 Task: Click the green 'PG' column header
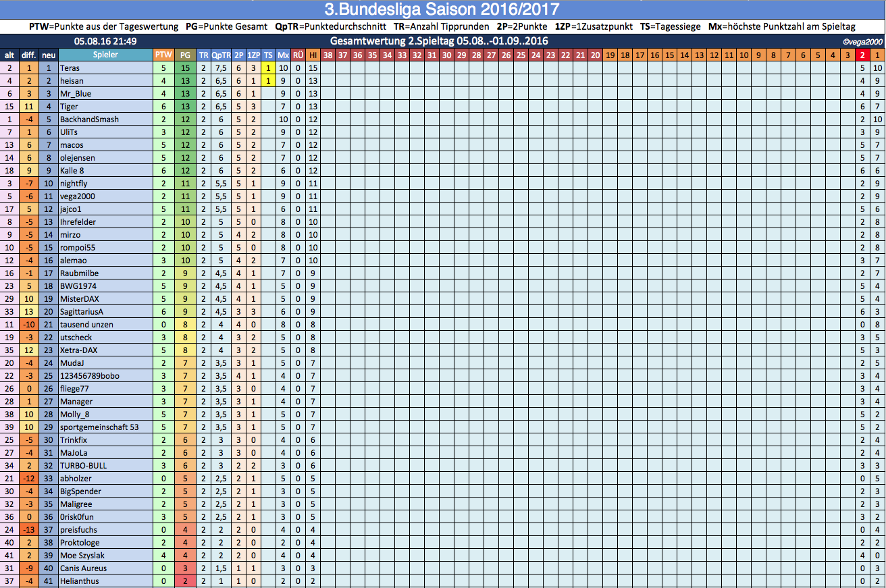click(184, 55)
